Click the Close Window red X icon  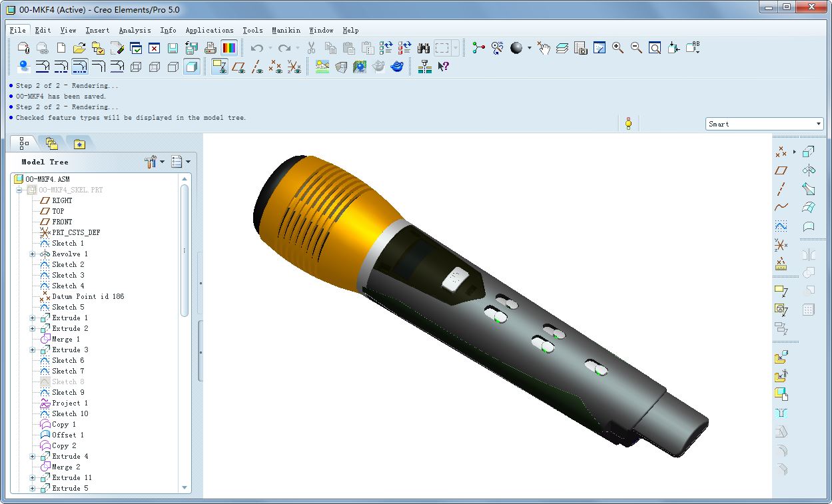click(x=155, y=48)
